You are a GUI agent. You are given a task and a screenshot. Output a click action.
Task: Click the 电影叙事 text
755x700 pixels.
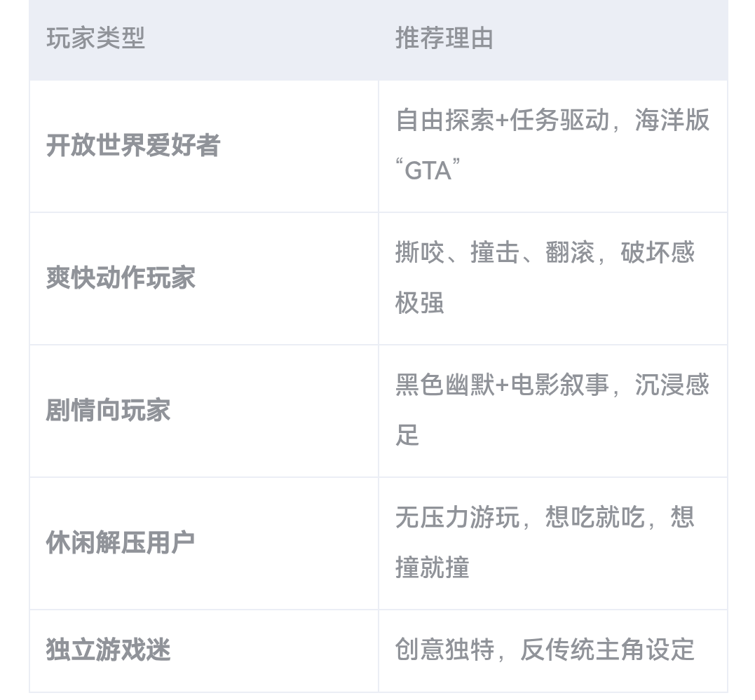(559, 385)
